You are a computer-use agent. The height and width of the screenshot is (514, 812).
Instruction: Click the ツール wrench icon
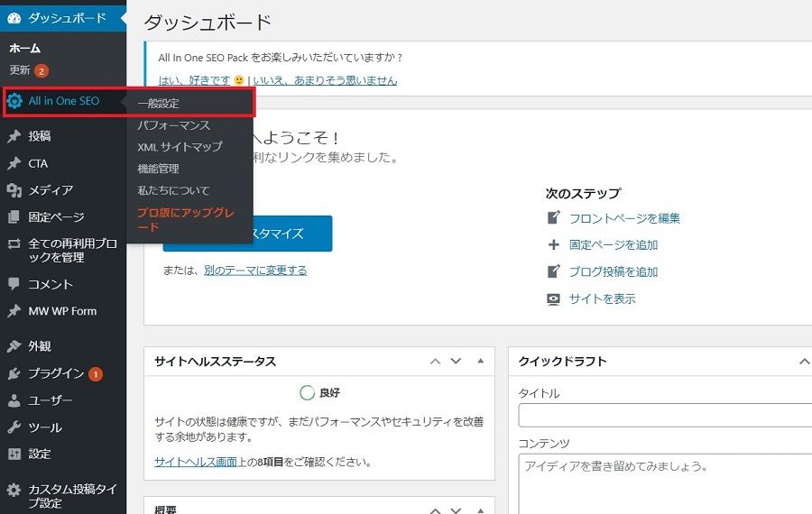[x=14, y=427]
